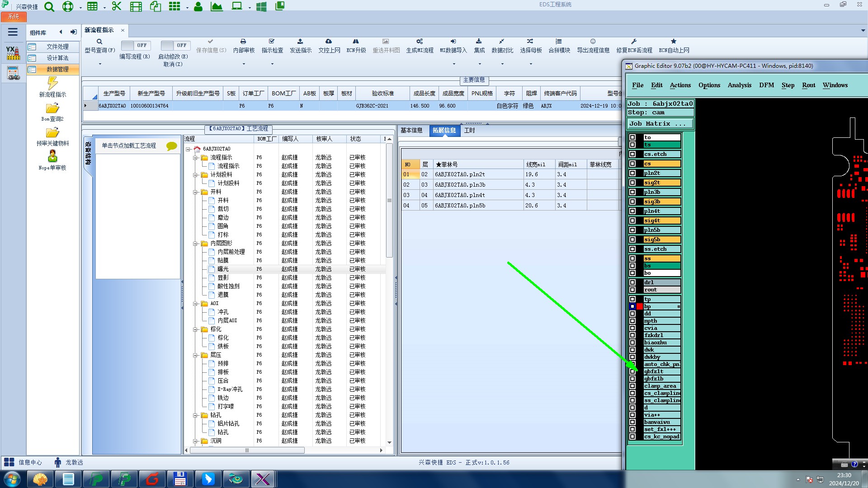Collapse the 内层图形 tree folder
This screenshot has width=868, height=488.
[x=195, y=244]
